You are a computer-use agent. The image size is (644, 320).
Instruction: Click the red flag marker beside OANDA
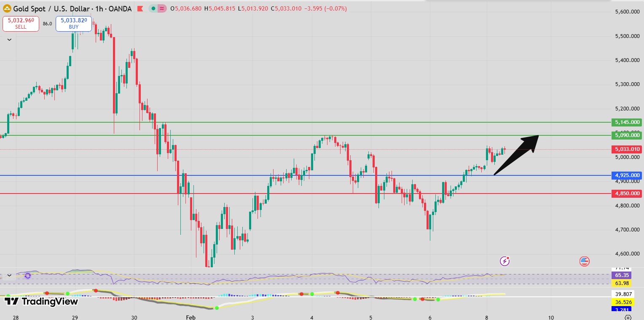pyautogui.click(x=140, y=9)
